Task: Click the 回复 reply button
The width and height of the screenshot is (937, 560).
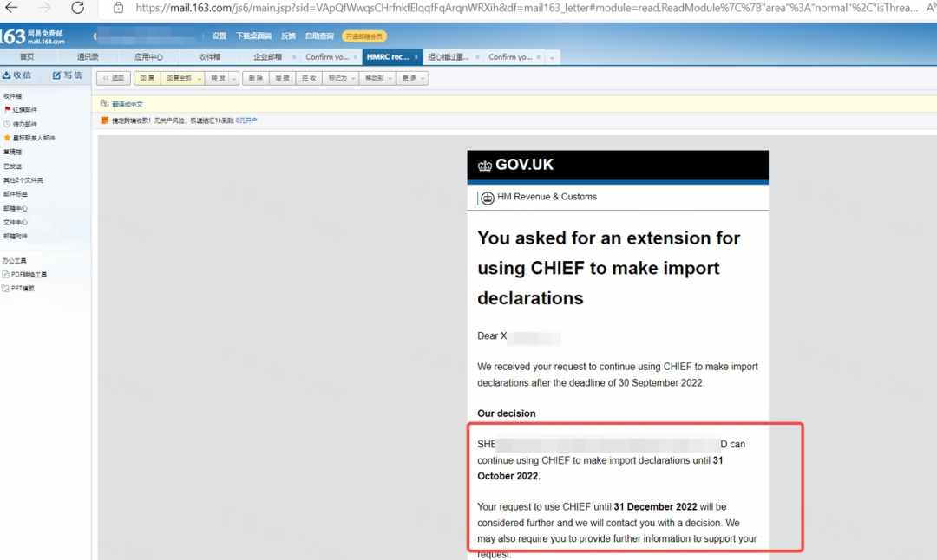Action: (147, 78)
